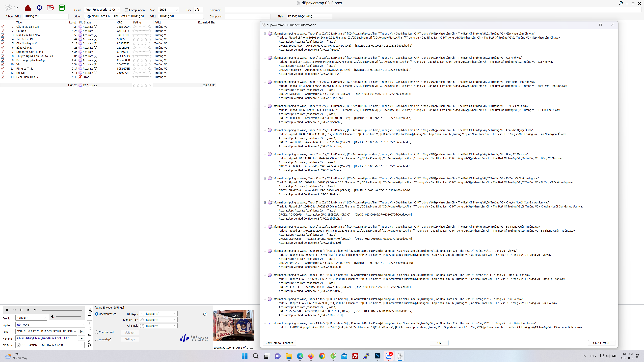Open the Genre dropdown
This screenshot has width=644, height=362.
coord(118,10)
